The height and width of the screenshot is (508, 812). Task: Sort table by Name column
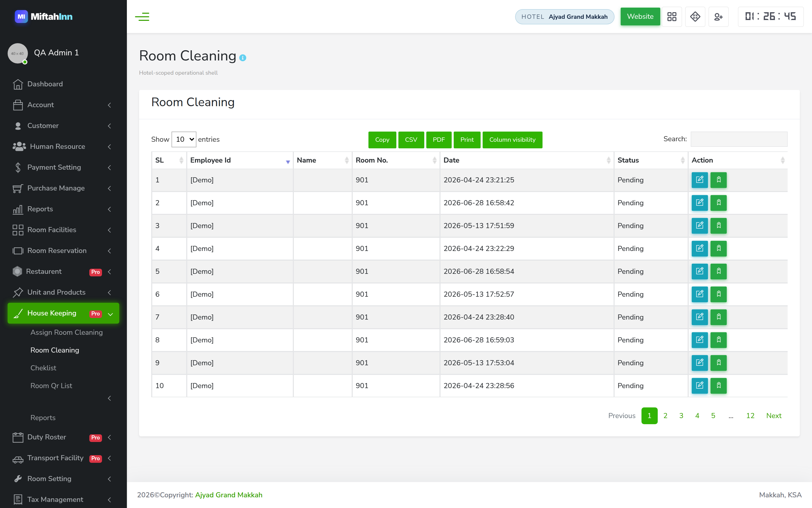click(323, 160)
